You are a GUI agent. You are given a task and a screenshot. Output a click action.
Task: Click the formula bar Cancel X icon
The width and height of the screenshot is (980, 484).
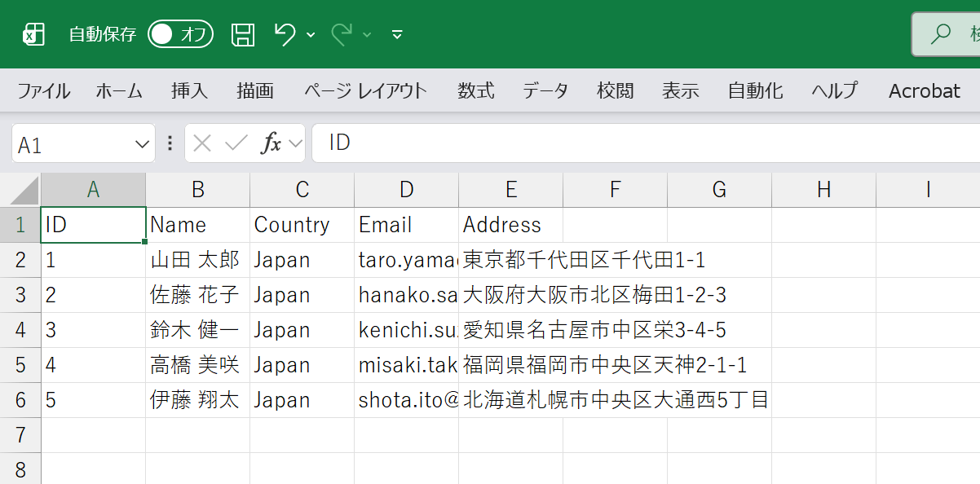(x=203, y=144)
